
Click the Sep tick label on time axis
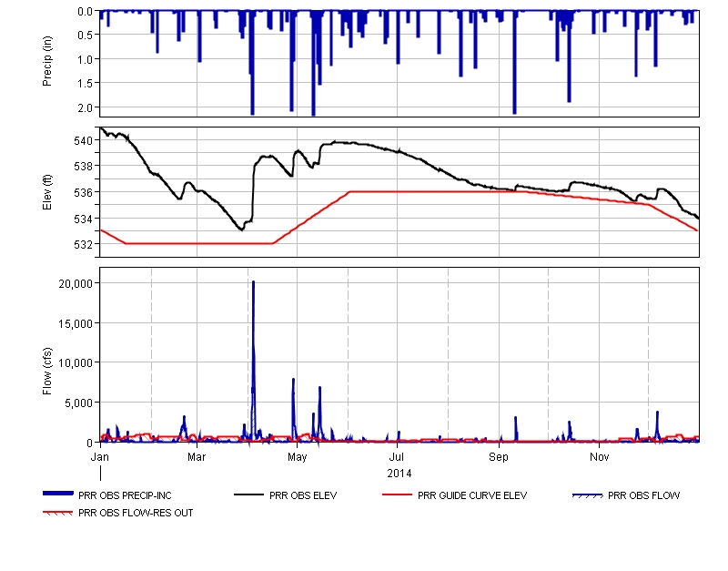(x=499, y=457)
